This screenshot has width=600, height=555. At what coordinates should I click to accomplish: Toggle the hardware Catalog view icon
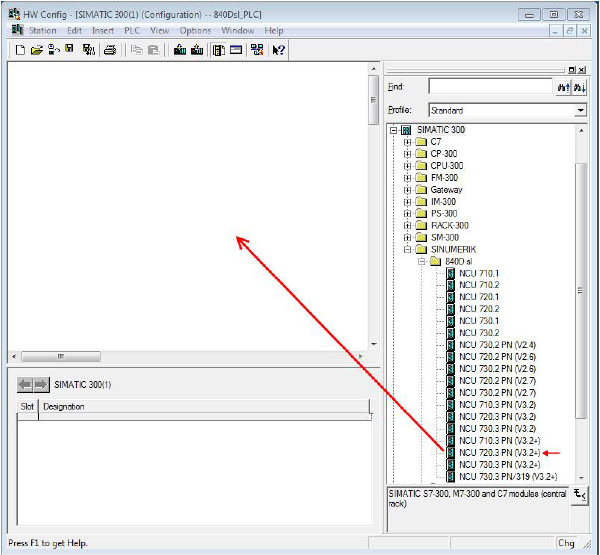(x=218, y=50)
